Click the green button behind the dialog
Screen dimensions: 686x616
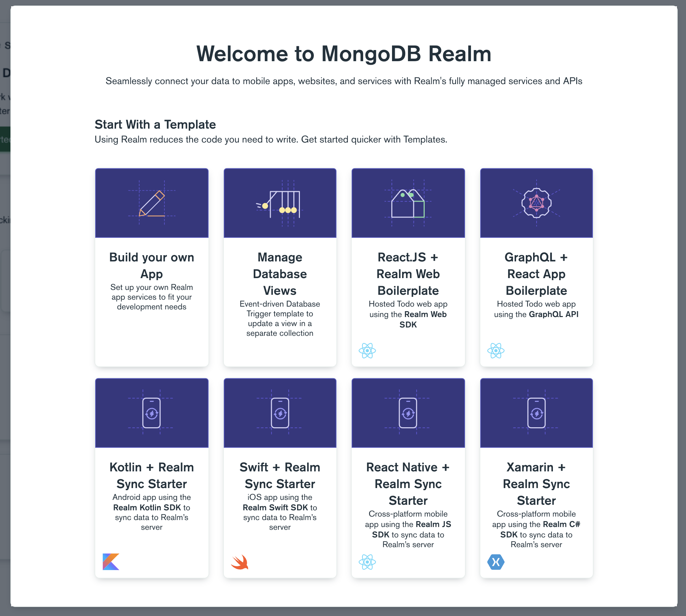click(x=5, y=139)
